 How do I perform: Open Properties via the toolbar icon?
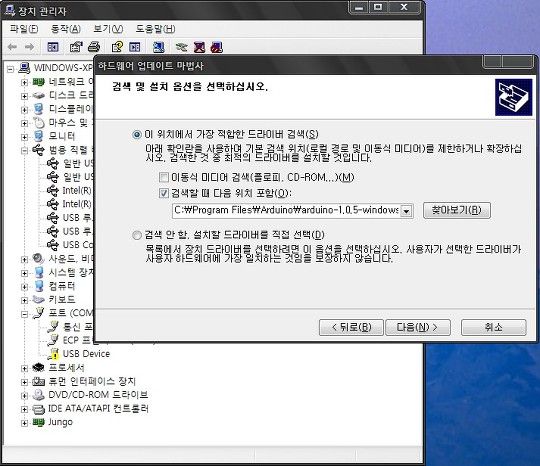tap(76, 47)
